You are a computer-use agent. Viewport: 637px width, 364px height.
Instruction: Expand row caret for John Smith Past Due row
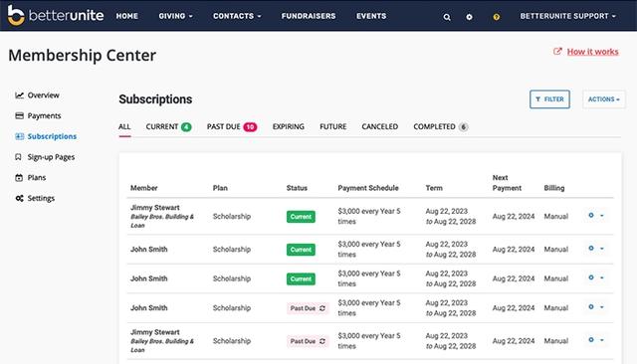[x=602, y=307]
